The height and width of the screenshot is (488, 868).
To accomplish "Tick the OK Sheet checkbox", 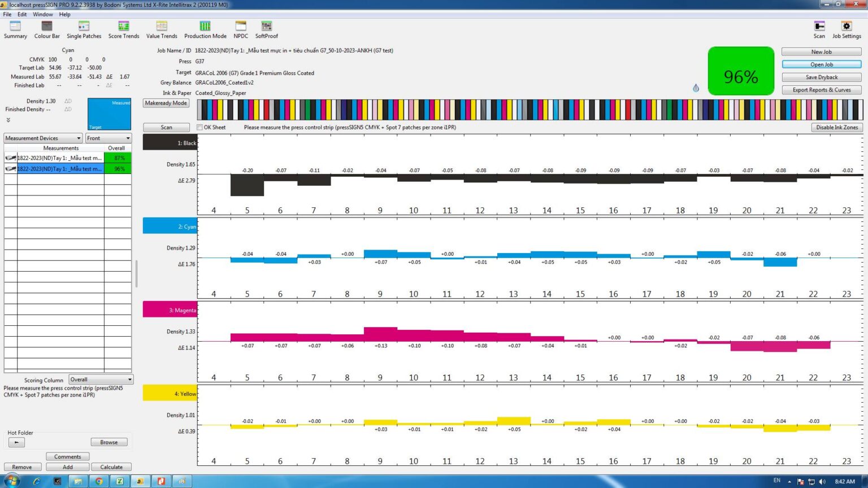I will tap(199, 127).
